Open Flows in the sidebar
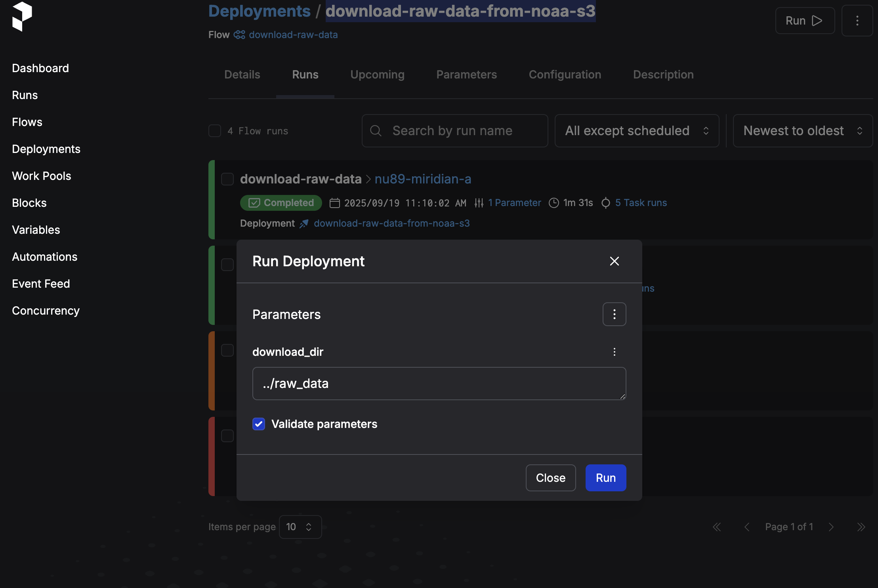Viewport: 878px width, 588px height. [x=27, y=122]
